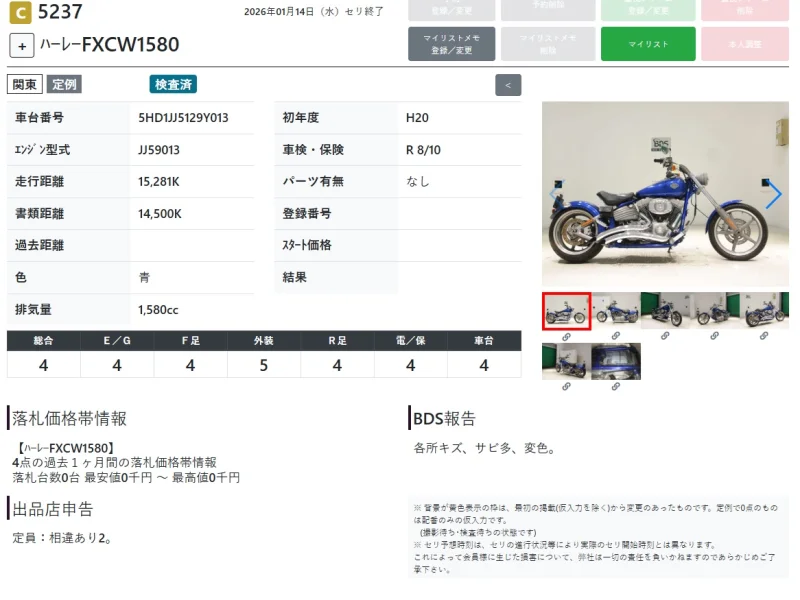Click the E/G score column header
This screenshot has width=800, height=600.
tap(117, 341)
